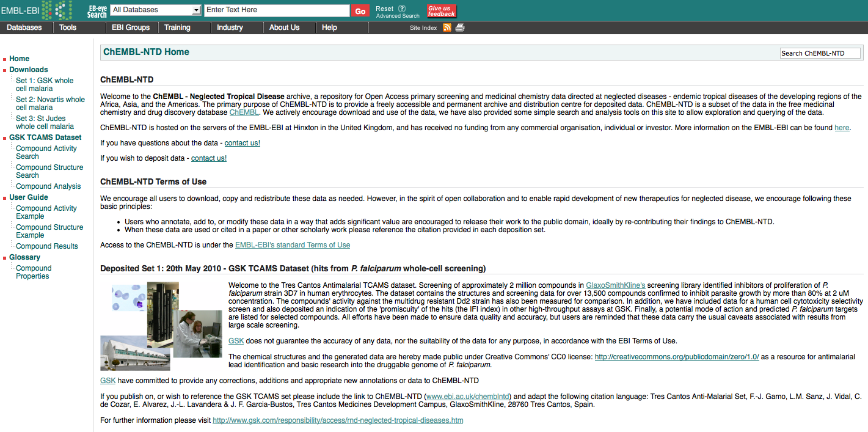This screenshot has width=868, height=432.
Task: Click the EB-eye Search logo
Action: pyautogui.click(x=97, y=11)
